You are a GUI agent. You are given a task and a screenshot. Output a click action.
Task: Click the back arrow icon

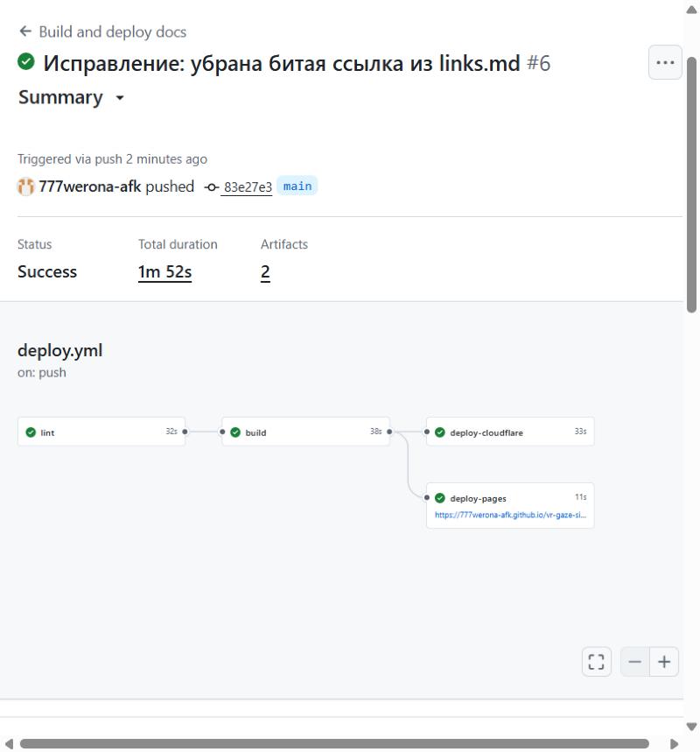point(25,32)
